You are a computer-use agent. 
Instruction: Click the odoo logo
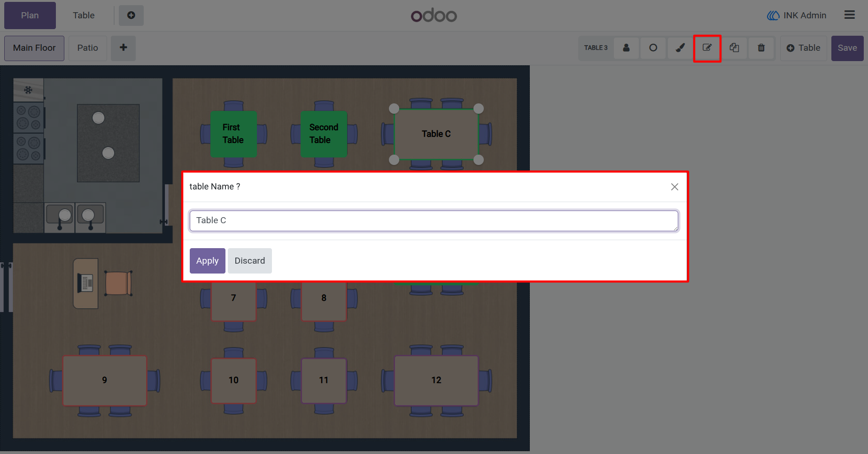tap(434, 16)
